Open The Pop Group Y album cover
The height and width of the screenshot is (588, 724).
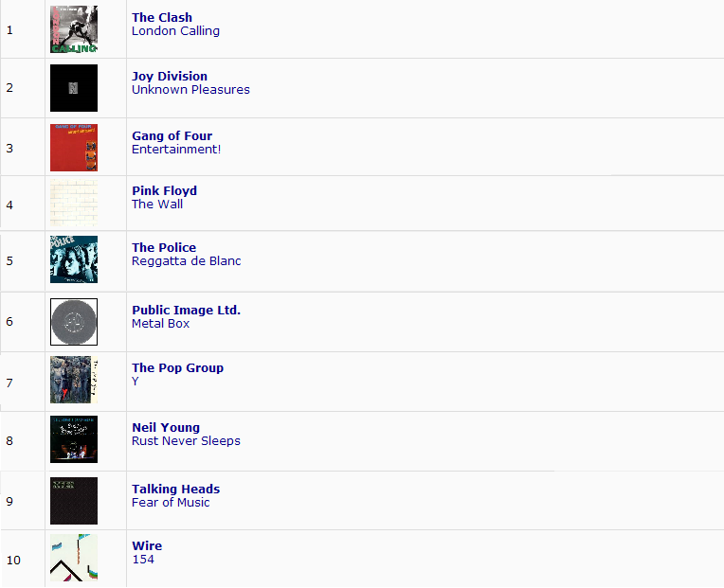pos(74,380)
